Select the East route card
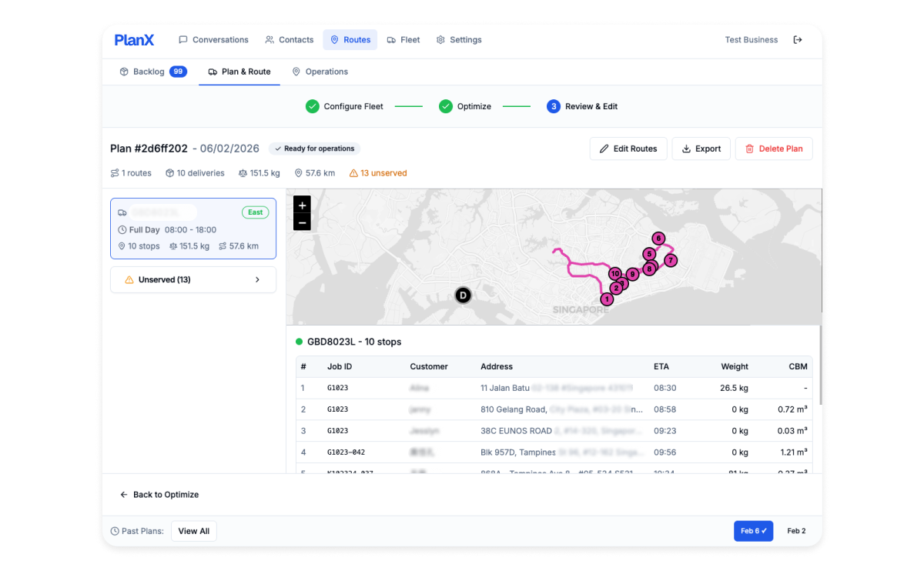The image size is (924, 571). (x=193, y=229)
